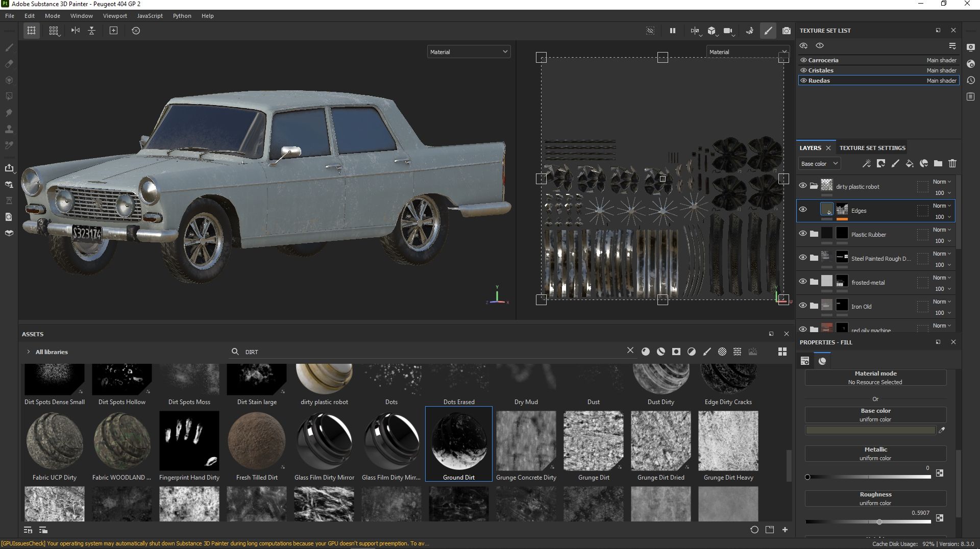
Task: Switch to rendering mode camera icon
Action: click(787, 31)
